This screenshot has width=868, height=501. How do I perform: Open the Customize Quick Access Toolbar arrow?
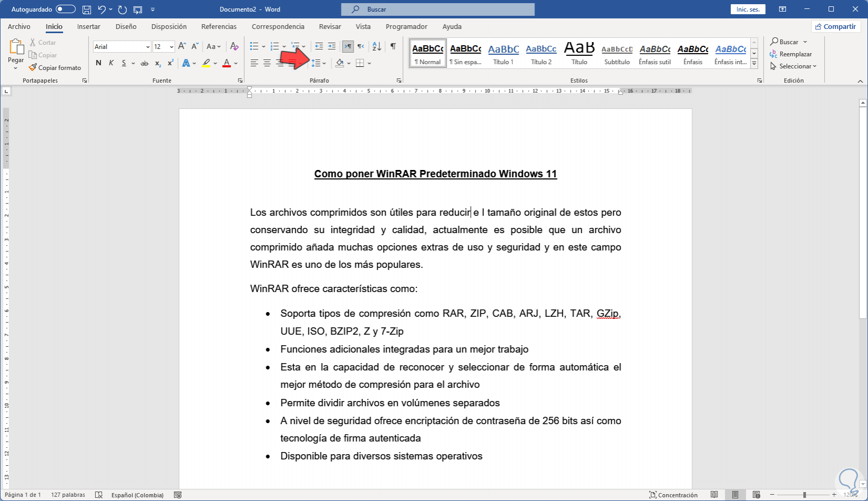coord(153,9)
